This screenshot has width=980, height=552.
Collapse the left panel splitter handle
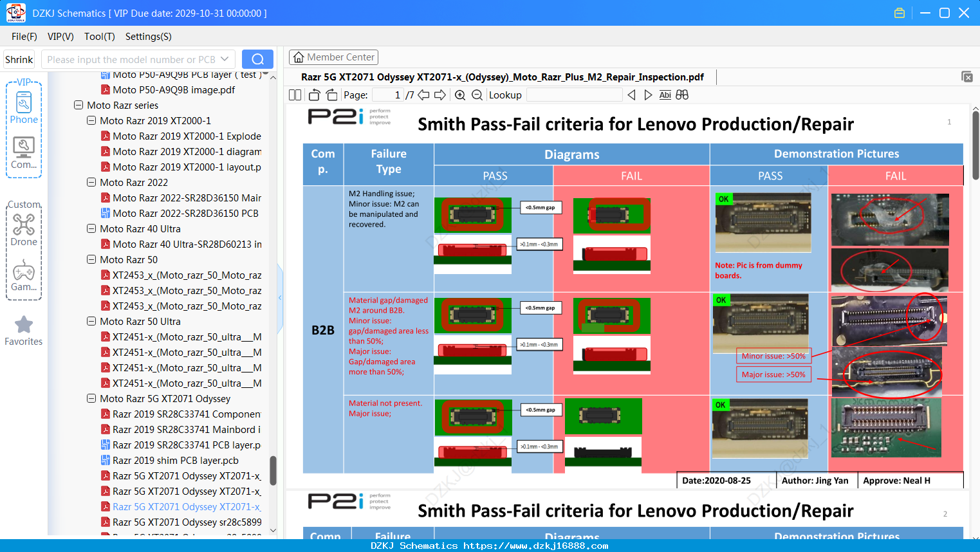pos(280,297)
